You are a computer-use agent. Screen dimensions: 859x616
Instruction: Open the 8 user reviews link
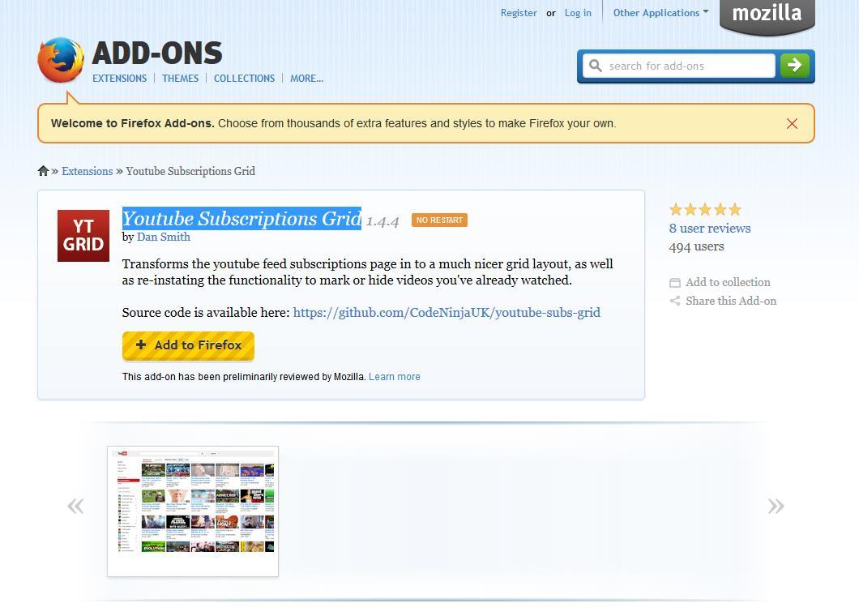[x=709, y=229]
